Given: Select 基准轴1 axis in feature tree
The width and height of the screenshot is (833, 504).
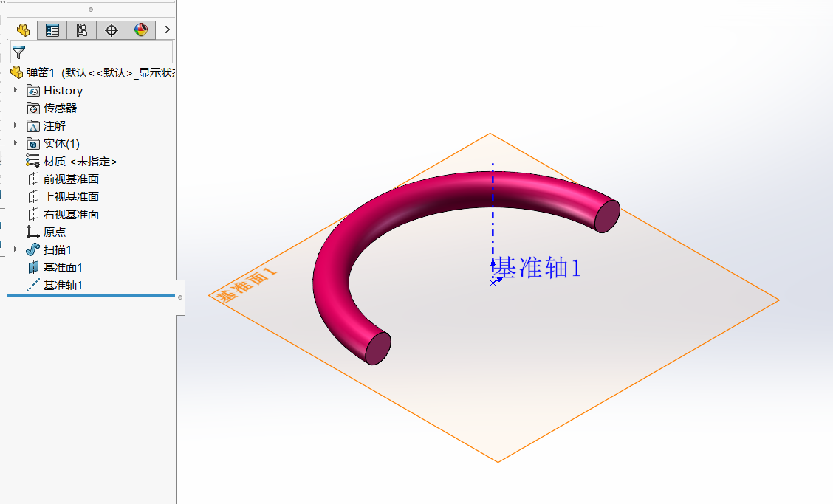Looking at the screenshot, I should pyautogui.click(x=63, y=285).
